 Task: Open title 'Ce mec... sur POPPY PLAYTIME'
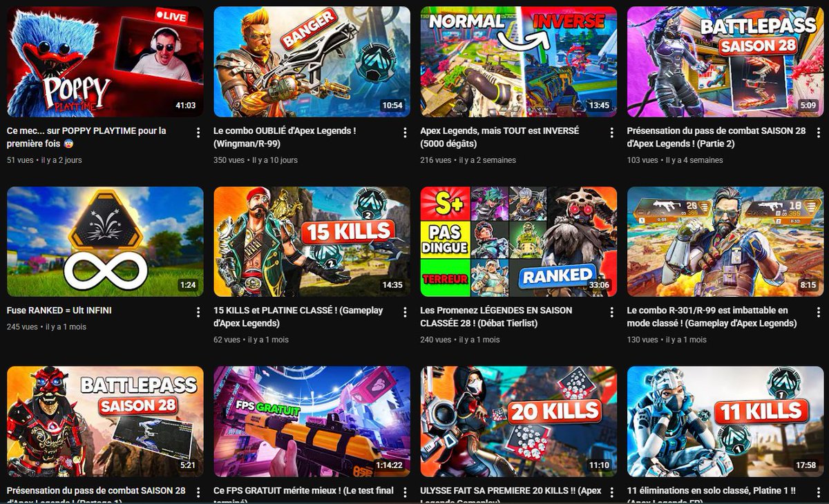click(x=86, y=137)
